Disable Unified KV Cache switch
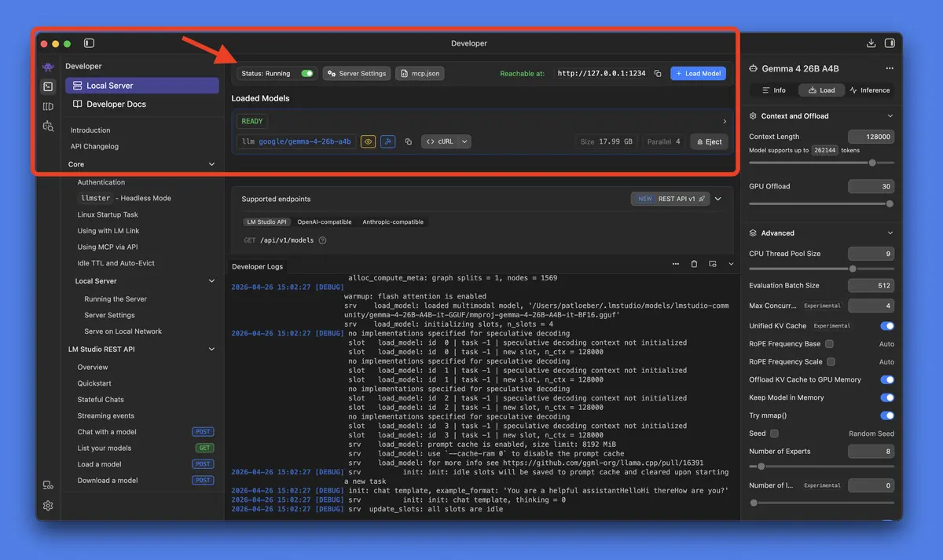Screen dimensions: 943x560 [887, 325]
